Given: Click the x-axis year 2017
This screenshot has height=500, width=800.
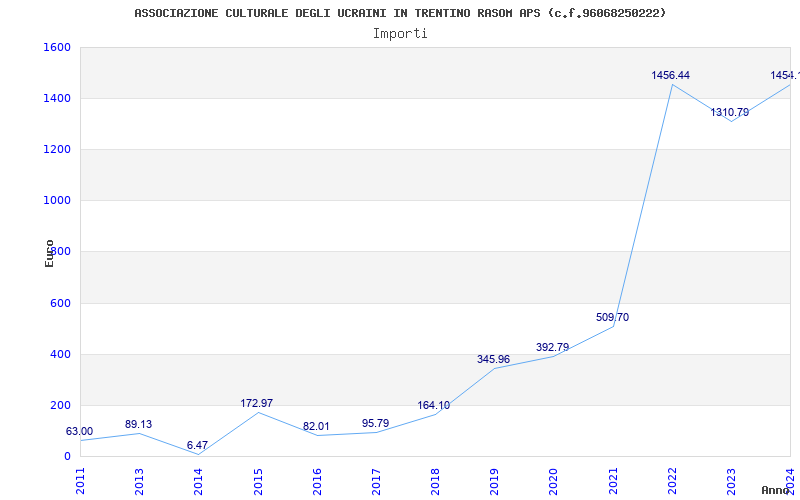Looking at the screenshot, I should (x=376, y=481).
